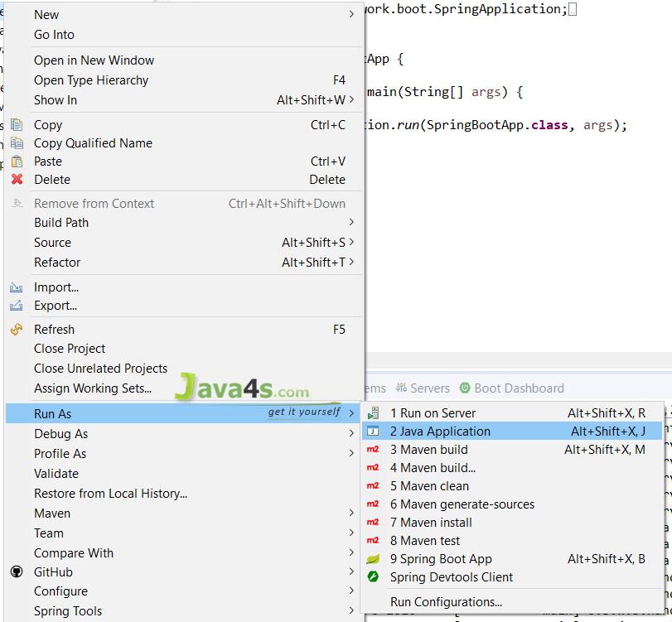This screenshot has height=622, width=672.
Task: Click the red Delete X icon
Action: tap(17, 179)
